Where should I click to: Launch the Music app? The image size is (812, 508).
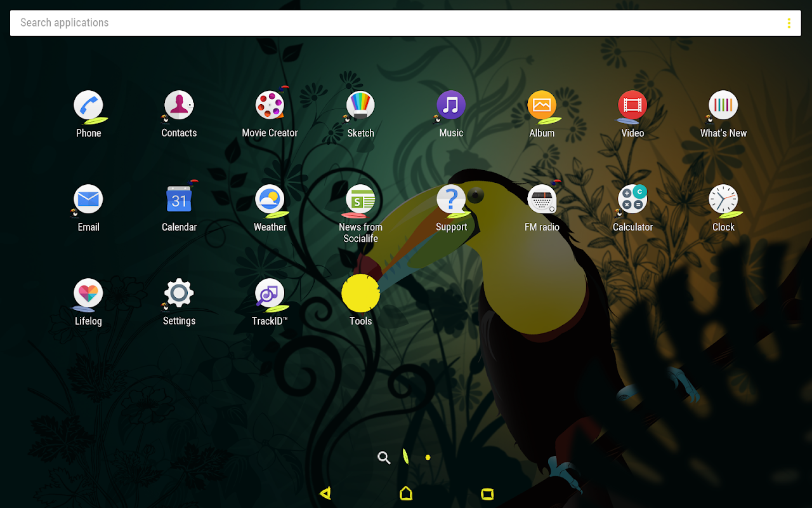(x=451, y=106)
